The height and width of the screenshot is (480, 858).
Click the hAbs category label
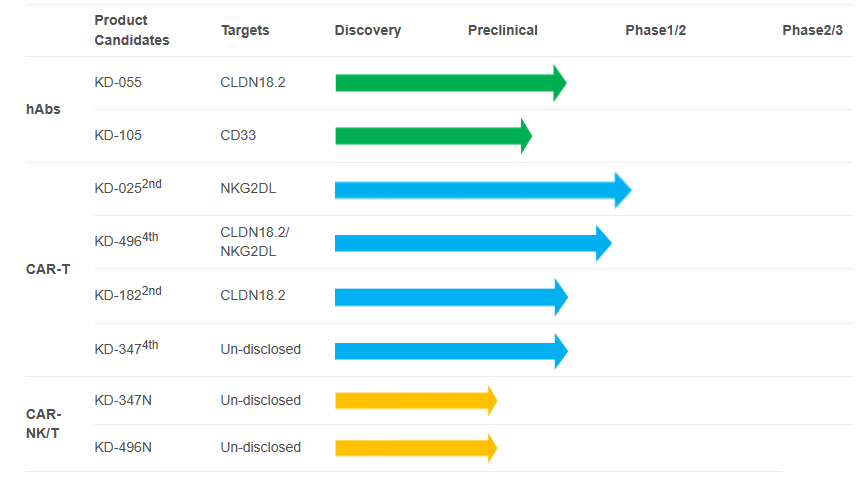click(x=43, y=109)
